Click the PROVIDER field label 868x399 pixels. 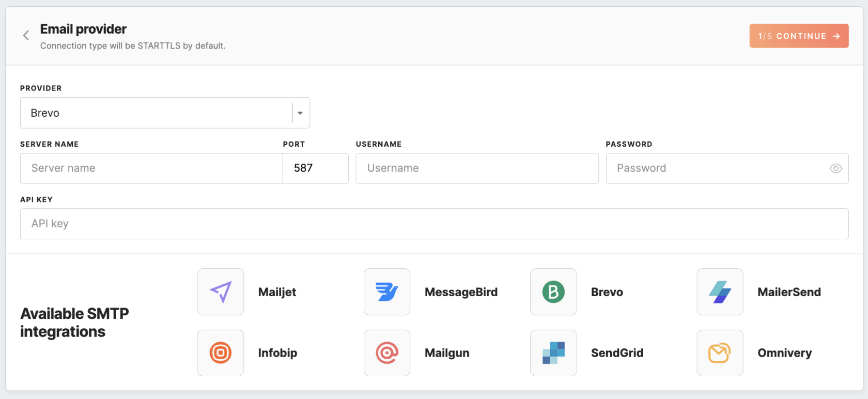pos(41,88)
